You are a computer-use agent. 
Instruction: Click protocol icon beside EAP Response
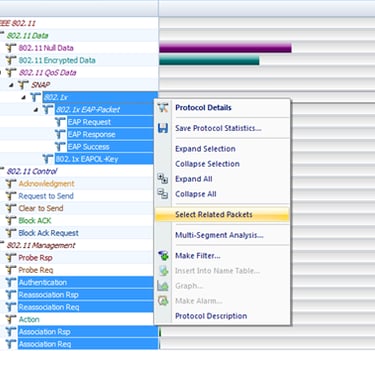(x=60, y=134)
